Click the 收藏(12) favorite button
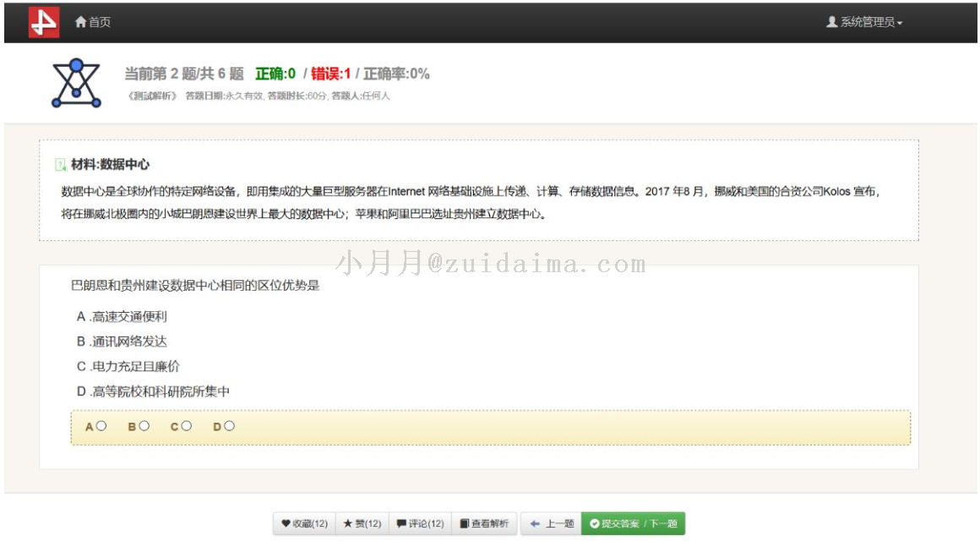This screenshot has height=547, width=980. 304,524
